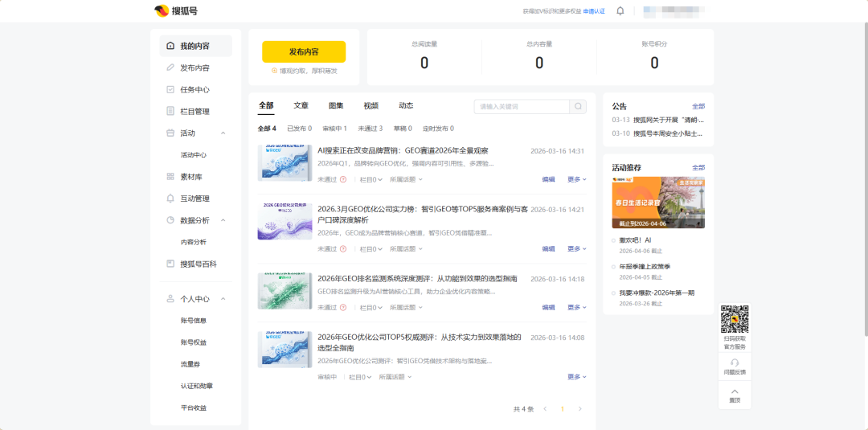Click the 问题反馈 headset icon

(x=735, y=362)
